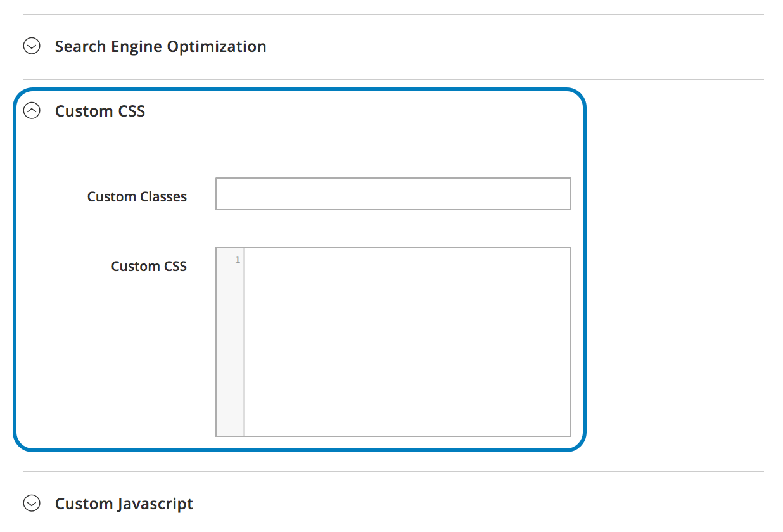The height and width of the screenshot is (532, 783).
Task: Click the divider line above Custom Javascript
Action: pyautogui.click(x=393, y=472)
